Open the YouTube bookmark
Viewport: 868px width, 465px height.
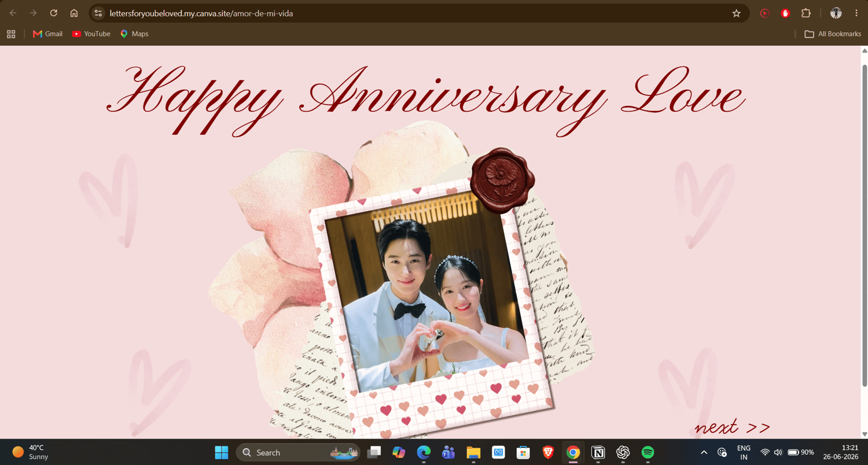click(x=91, y=34)
